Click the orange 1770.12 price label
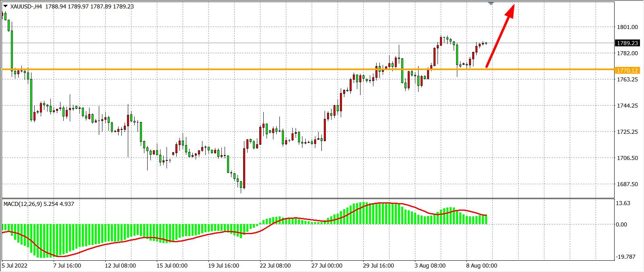644x272 pixels. [x=627, y=71]
